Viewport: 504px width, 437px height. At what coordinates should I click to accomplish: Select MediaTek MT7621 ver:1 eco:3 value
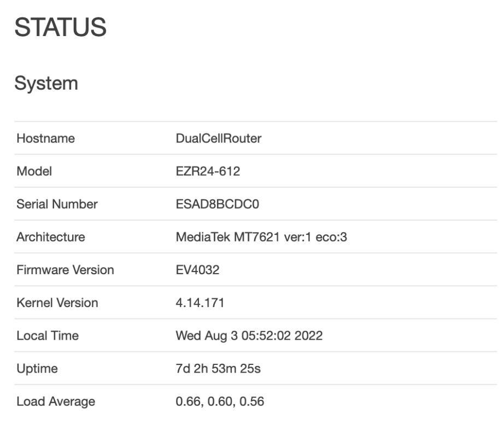pyautogui.click(x=261, y=237)
